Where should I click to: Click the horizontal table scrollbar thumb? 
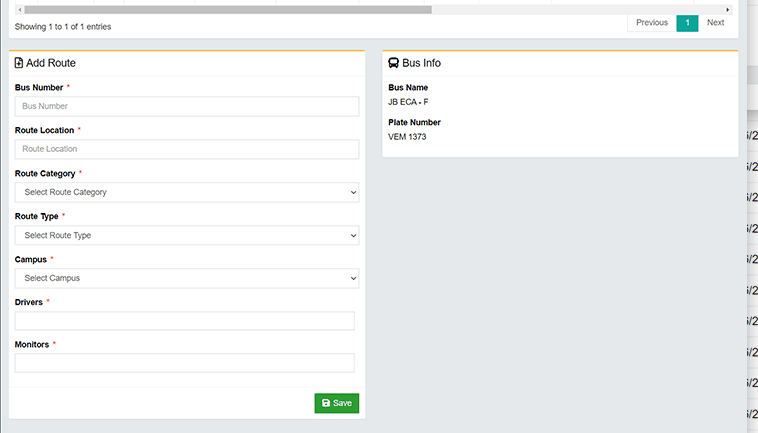[228, 10]
